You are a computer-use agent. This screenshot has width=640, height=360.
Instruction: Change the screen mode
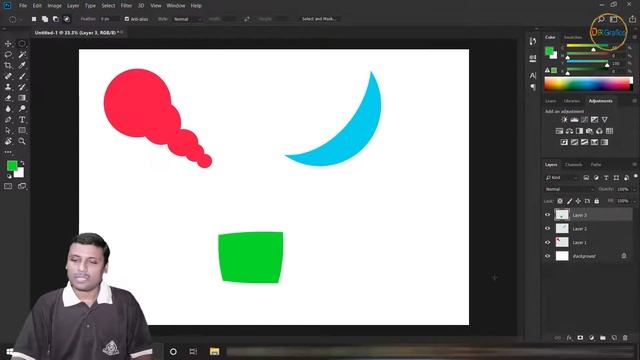tap(22, 186)
